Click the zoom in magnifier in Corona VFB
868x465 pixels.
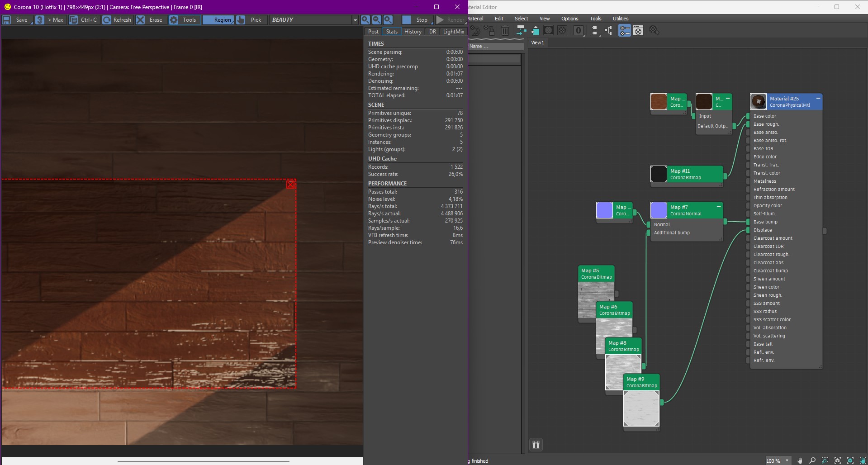point(365,19)
